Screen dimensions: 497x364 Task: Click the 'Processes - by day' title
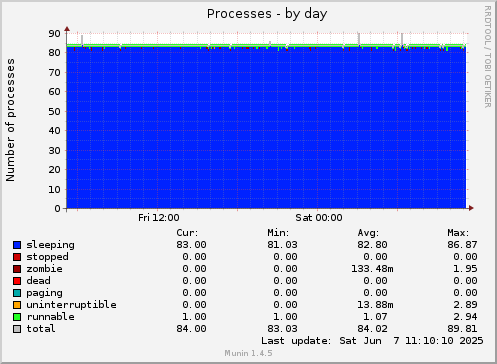click(x=267, y=14)
